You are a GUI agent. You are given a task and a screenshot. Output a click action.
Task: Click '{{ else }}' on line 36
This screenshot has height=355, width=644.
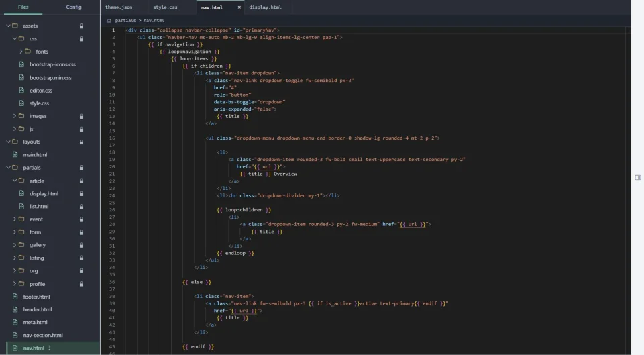[x=197, y=282]
